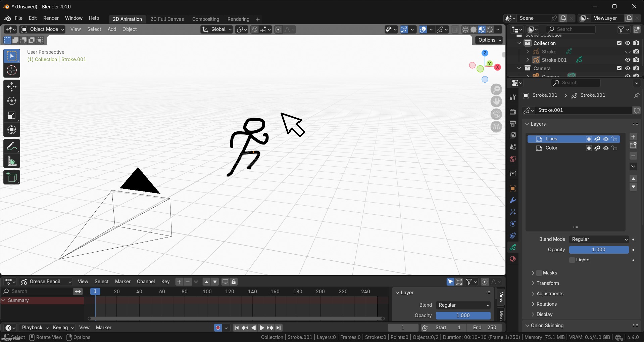This screenshot has height=342, width=644.
Task: Expand the Relations section
Action: coord(546,304)
